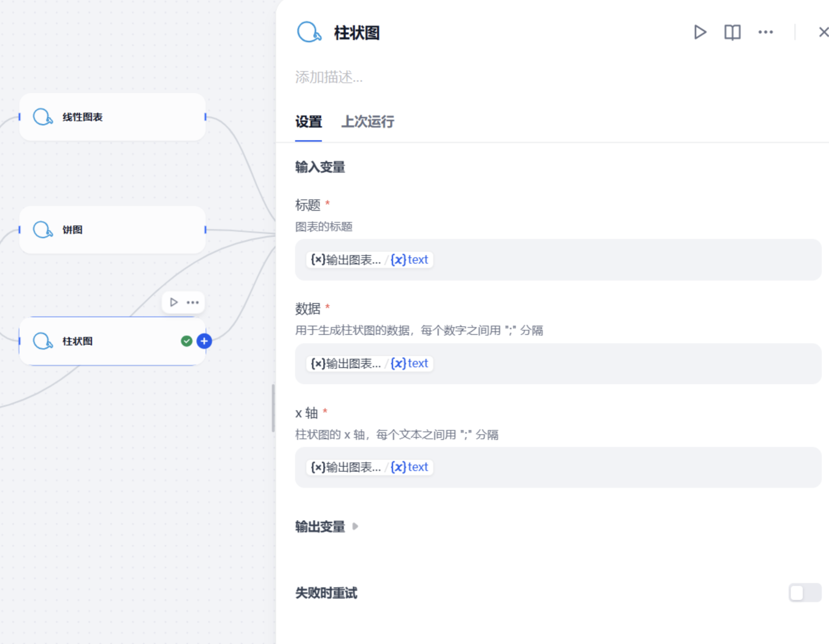Image resolution: width=829 pixels, height=644 pixels.
Task: Click the 饼图 node icon
Action: (x=43, y=230)
